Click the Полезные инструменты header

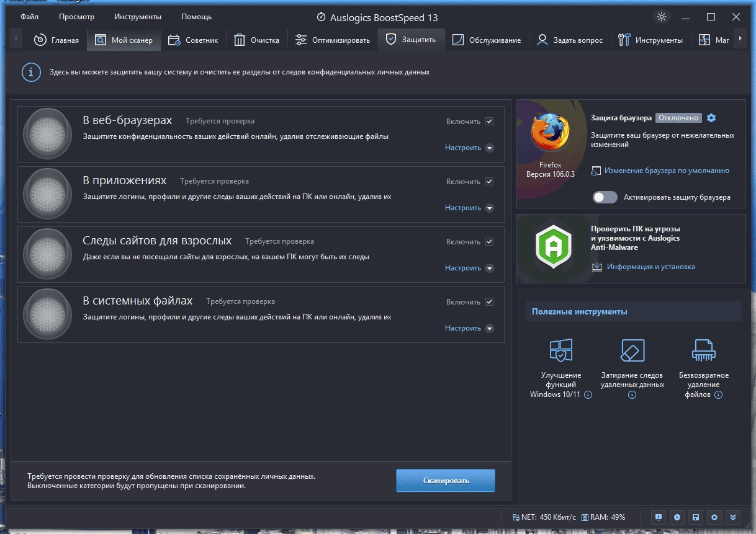pyautogui.click(x=634, y=311)
